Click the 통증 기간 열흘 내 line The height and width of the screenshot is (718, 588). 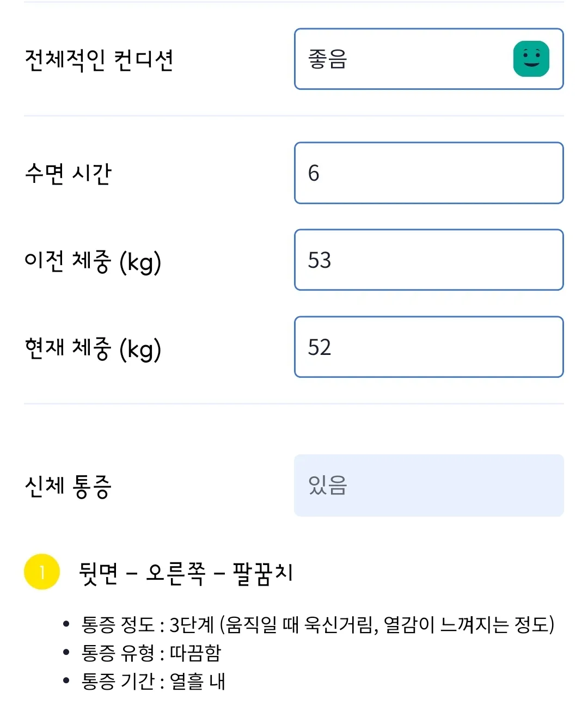(153, 681)
